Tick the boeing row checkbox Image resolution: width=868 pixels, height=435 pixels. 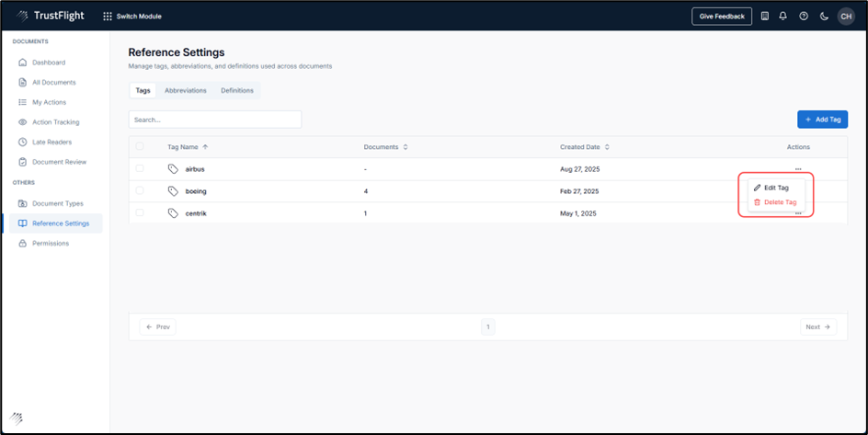(140, 190)
